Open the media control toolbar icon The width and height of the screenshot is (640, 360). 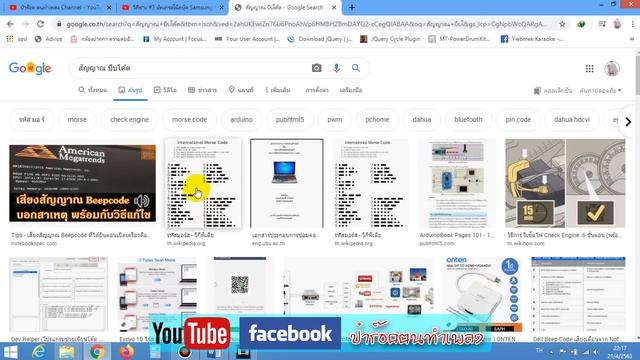tap(602, 24)
